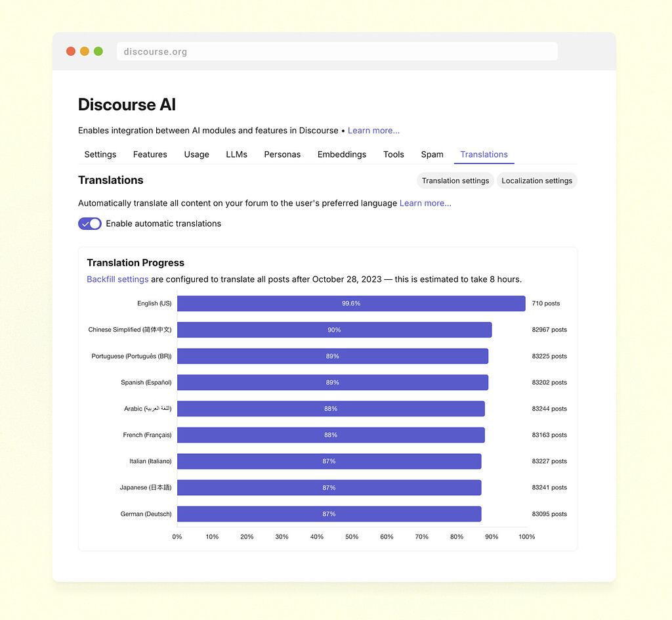This screenshot has width=672, height=620.
Task: Open the Settings tab
Action: point(100,155)
